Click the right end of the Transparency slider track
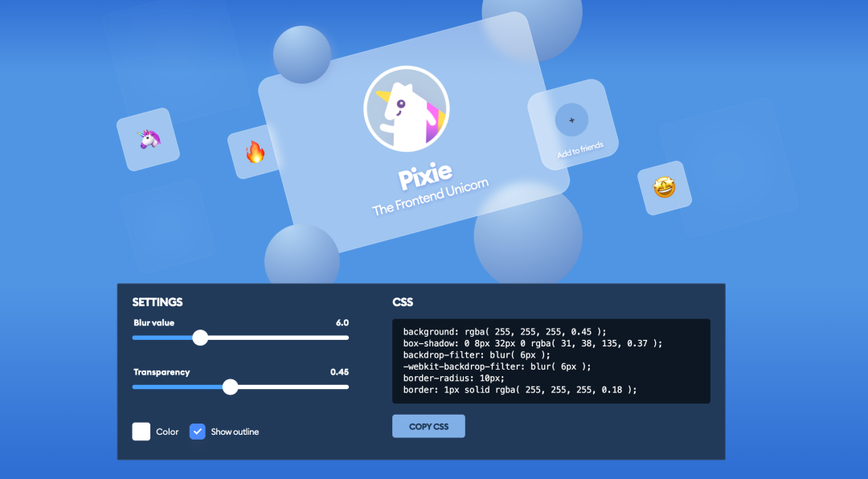Image resolution: width=868 pixels, height=479 pixels. point(346,387)
